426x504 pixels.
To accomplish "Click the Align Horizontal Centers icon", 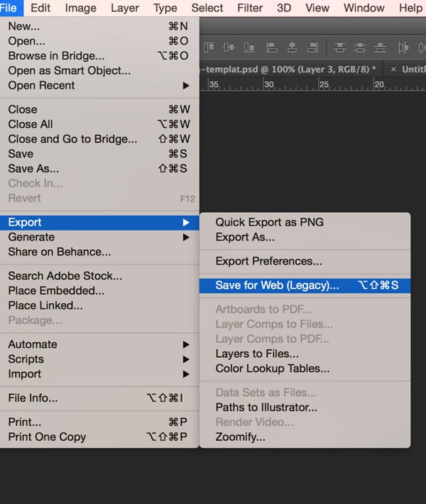I will (x=292, y=48).
